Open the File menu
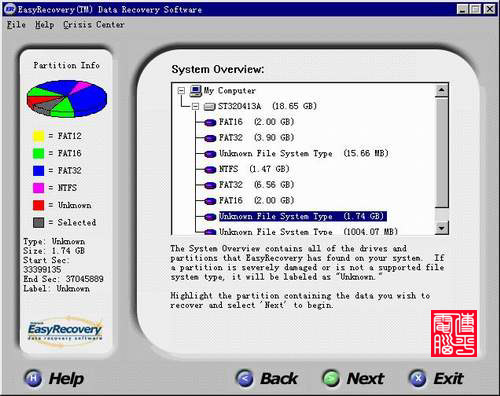 click(16, 25)
